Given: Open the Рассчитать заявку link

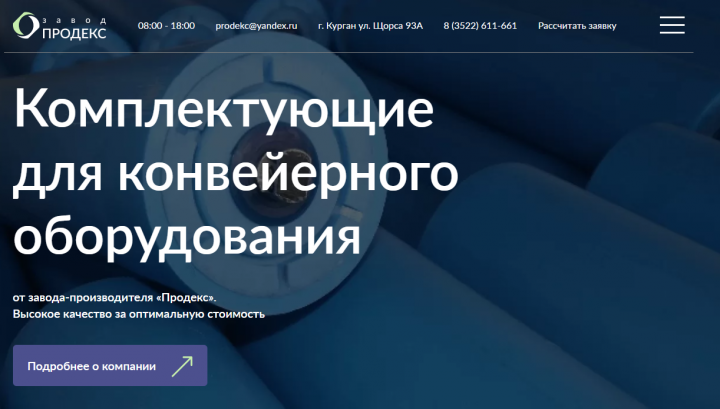Looking at the screenshot, I should pos(577,26).
